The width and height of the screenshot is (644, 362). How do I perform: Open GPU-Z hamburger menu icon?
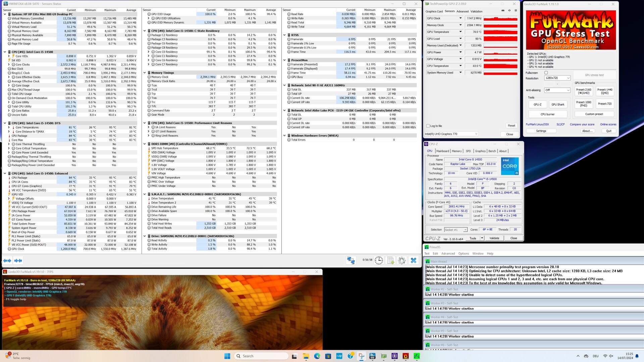pyautogui.click(x=516, y=11)
